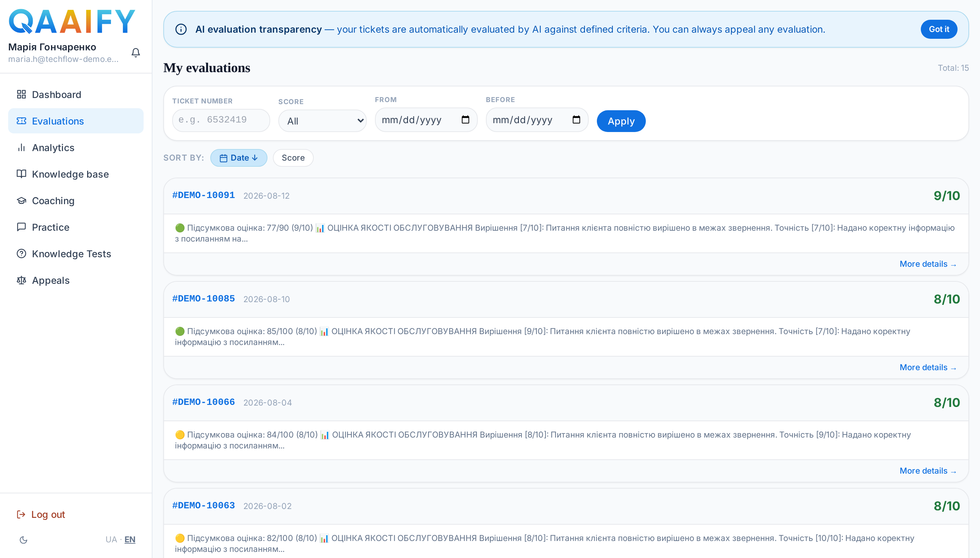Toggle dark mode moon icon
This screenshot has width=980, height=558.
[x=23, y=540]
